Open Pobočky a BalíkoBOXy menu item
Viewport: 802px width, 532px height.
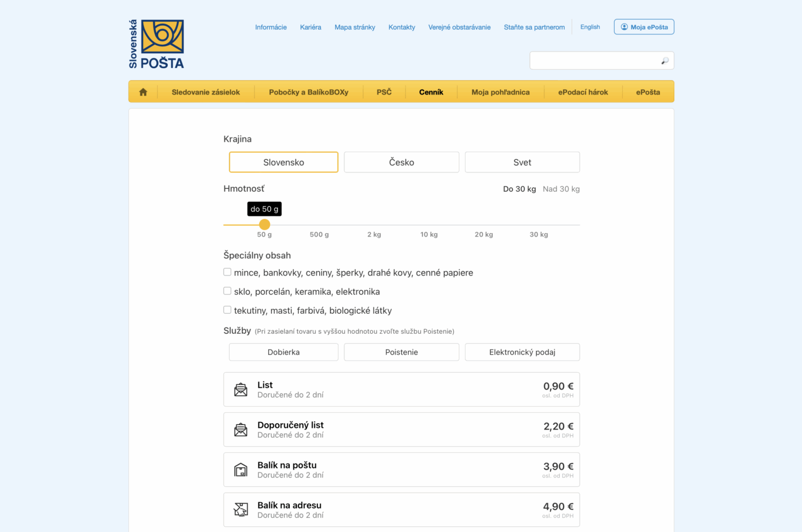coord(308,92)
